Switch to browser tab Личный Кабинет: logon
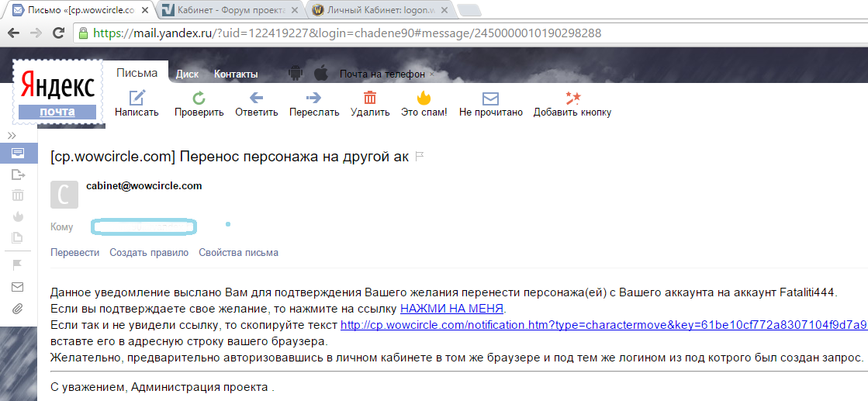Image resolution: width=868 pixels, height=401 pixels. 381,9
